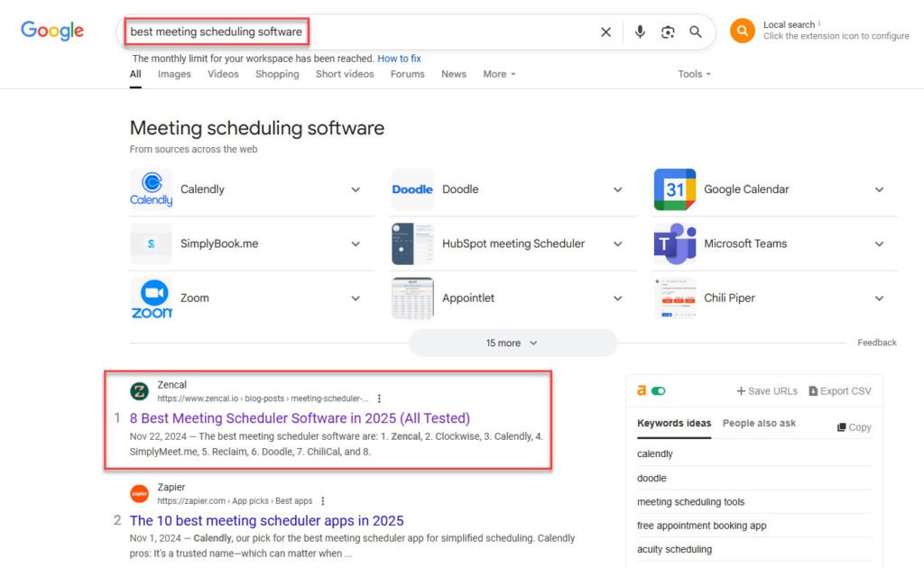Select the Keywords ideas tab

tap(674, 423)
